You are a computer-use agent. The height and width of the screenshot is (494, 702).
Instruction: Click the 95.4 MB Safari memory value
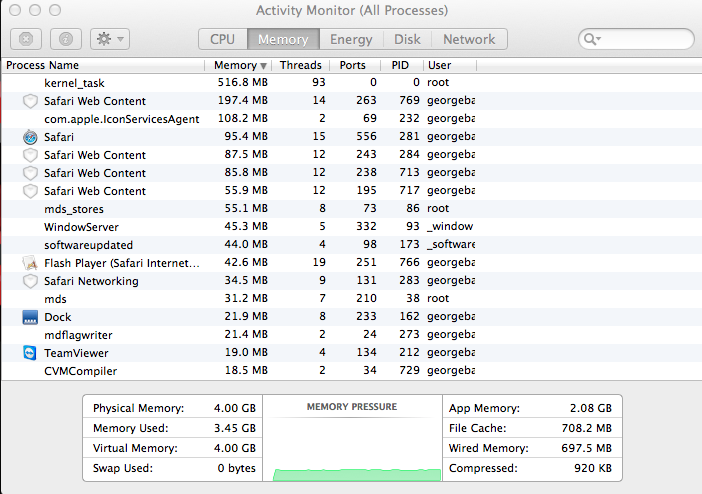246,136
